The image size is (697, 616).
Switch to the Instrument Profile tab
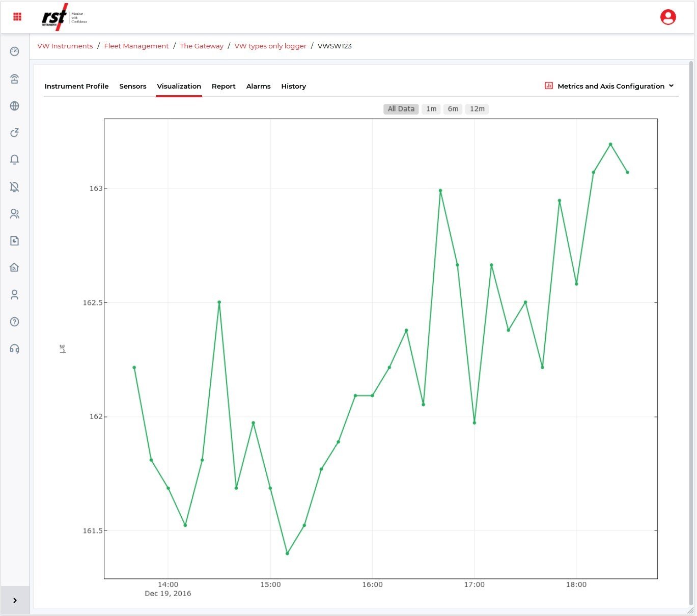click(76, 87)
